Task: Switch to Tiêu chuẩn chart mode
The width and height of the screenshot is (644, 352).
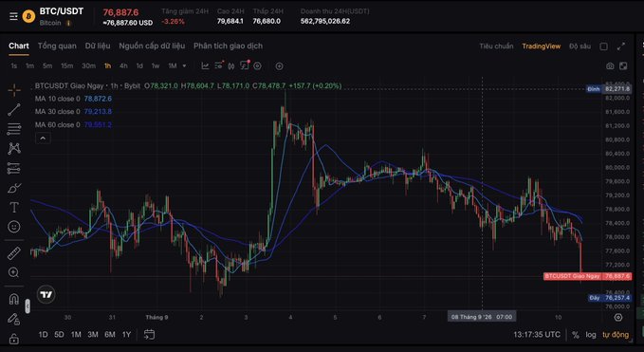Action: [x=496, y=46]
